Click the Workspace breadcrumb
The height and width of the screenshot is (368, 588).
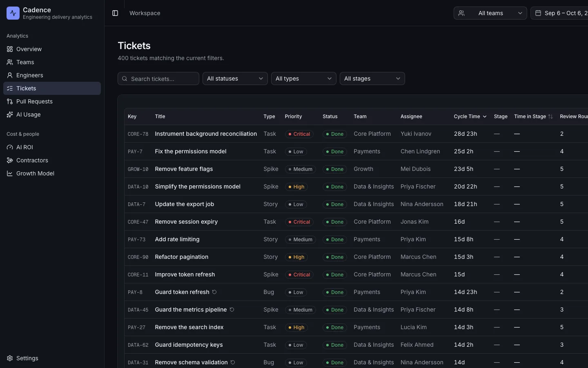[145, 13]
